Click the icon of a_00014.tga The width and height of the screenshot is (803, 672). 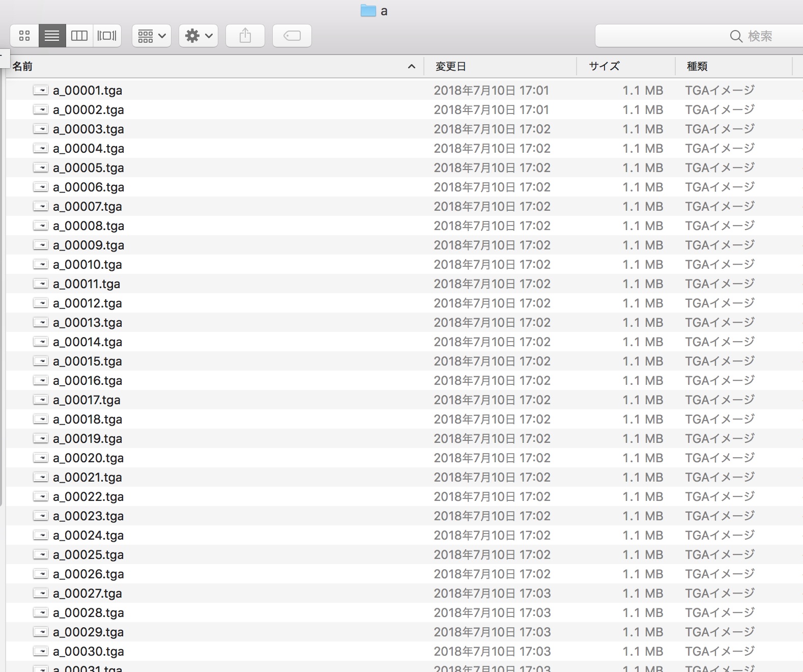pos(41,342)
